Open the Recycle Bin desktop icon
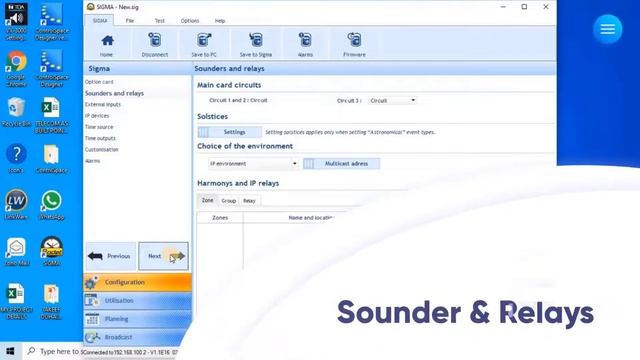Viewport: 640px width, 360px height. point(16,112)
